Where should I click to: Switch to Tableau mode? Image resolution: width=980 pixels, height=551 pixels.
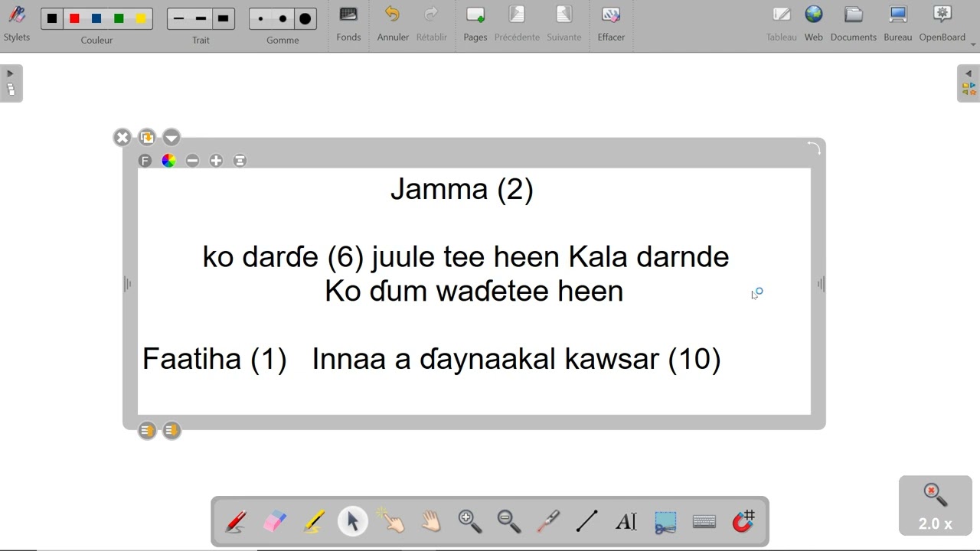[x=782, y=24]
